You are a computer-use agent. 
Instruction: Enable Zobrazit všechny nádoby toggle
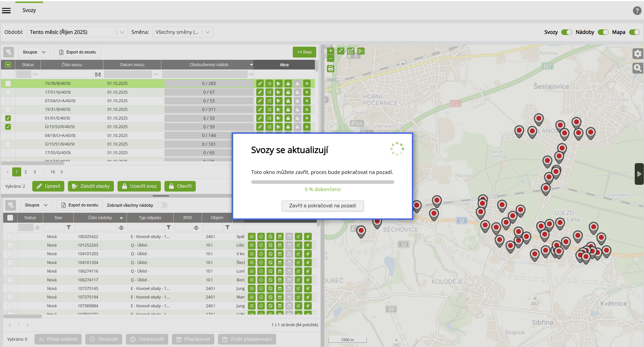pyautogui.click(x=162, y=205)
